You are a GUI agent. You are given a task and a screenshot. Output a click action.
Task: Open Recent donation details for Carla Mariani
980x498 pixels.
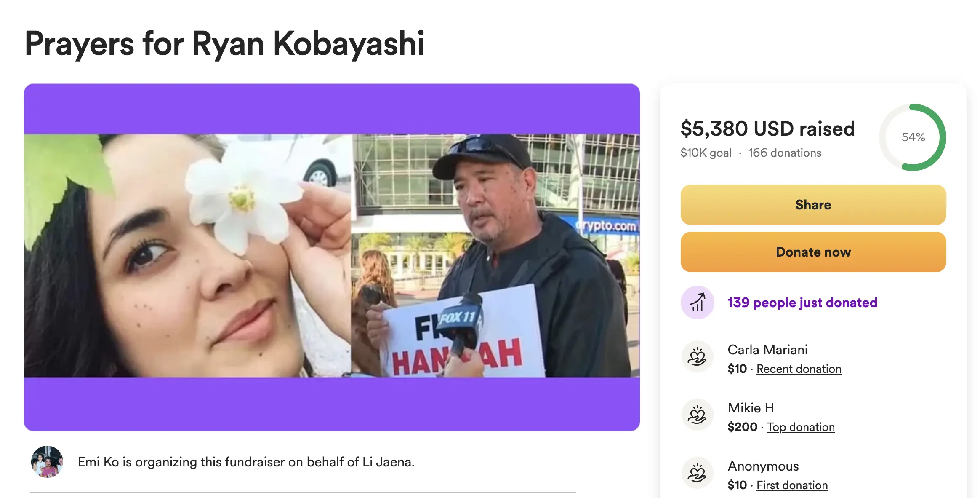pos(799,369)
